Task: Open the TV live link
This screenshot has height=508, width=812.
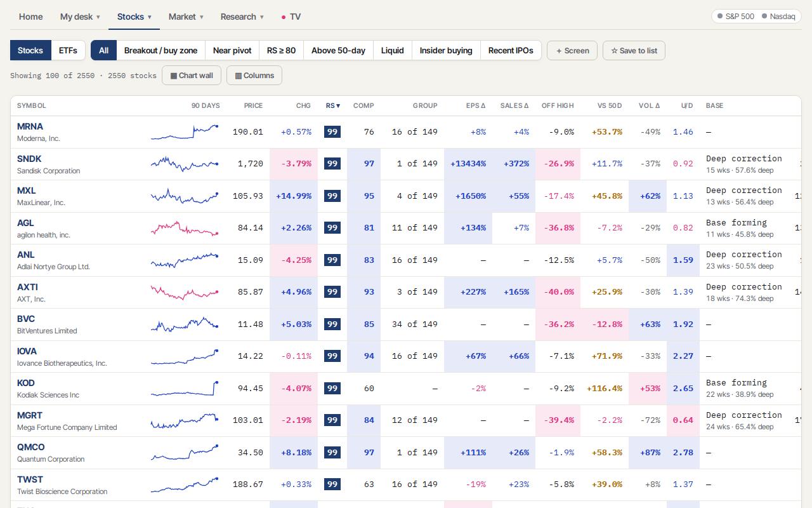Action: pyautogui.click(x=291, y=17)
